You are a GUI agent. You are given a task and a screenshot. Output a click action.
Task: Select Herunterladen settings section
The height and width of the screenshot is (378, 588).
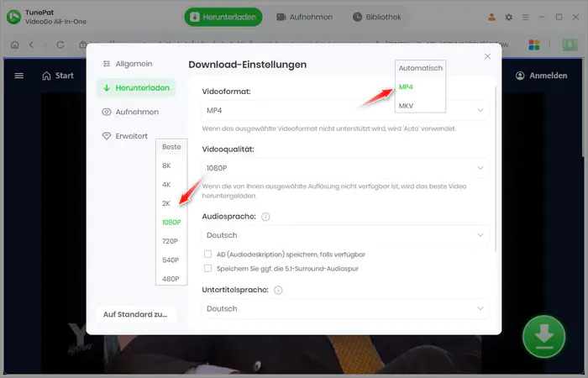tap(136, 87)
